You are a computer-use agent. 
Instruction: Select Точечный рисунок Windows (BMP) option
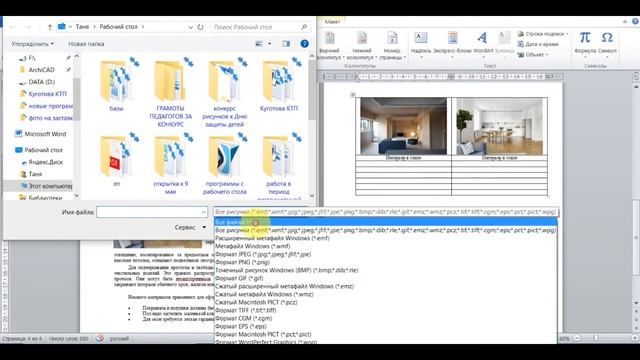(x=385, y=270)
